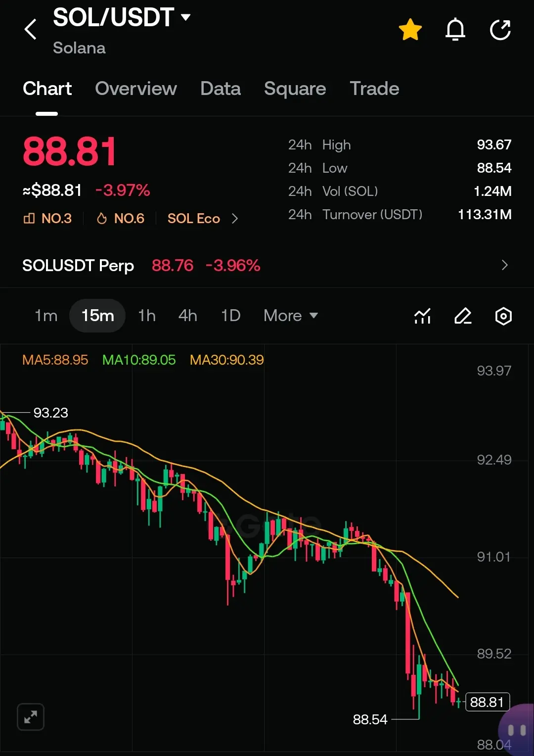Expand chart to fullscreen

(x=31, y=717)
